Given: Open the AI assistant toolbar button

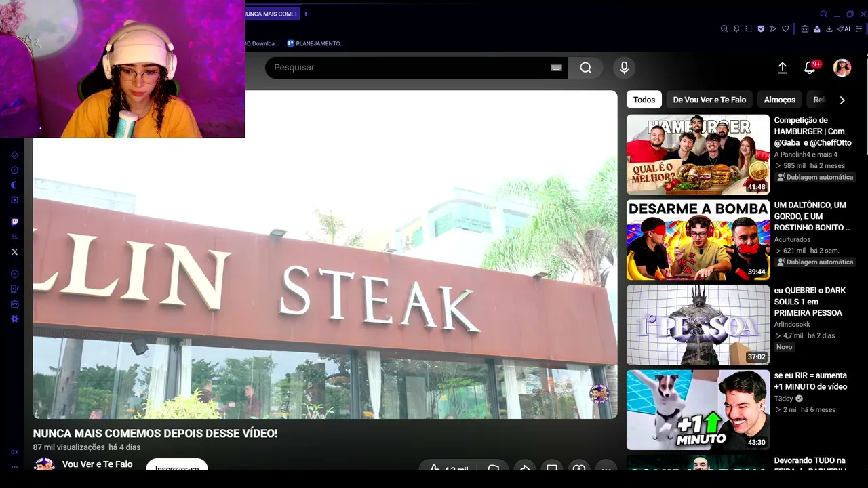Looking at the screenshot, I should coord(844,29).
